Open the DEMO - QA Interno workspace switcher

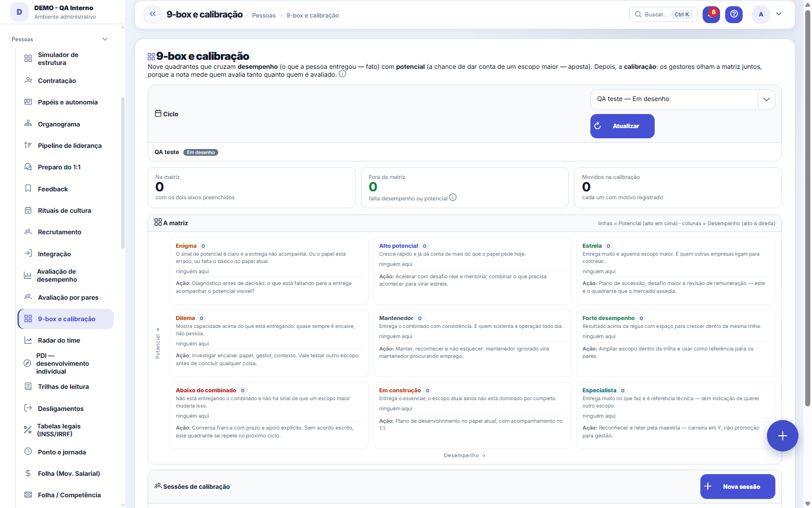pyautogui.click(x=62, y=12)
